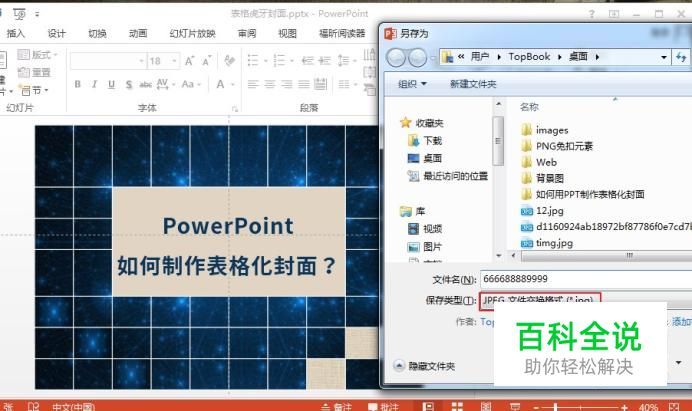Click the 文件名 filename input field
This screenshot has width=692, height=411.
586,279
